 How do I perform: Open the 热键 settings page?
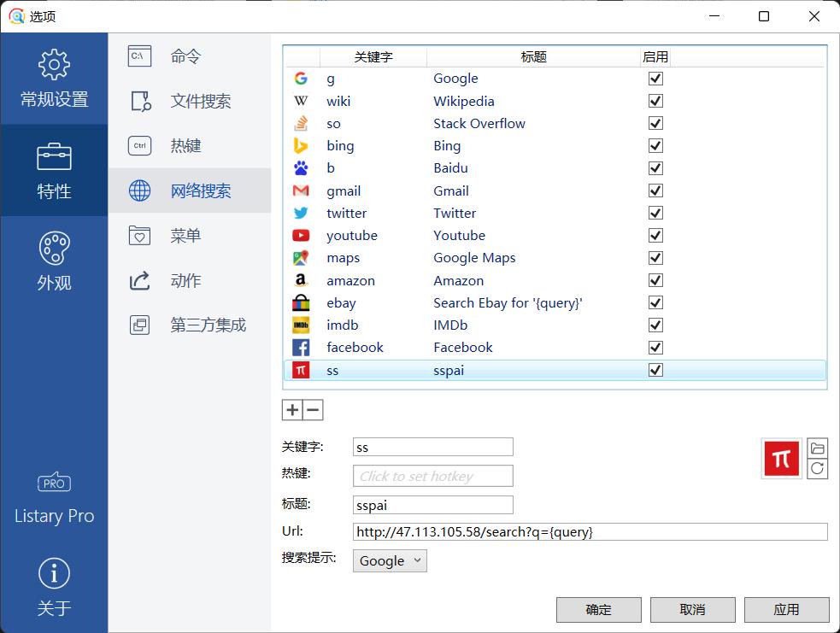point(190,146)
